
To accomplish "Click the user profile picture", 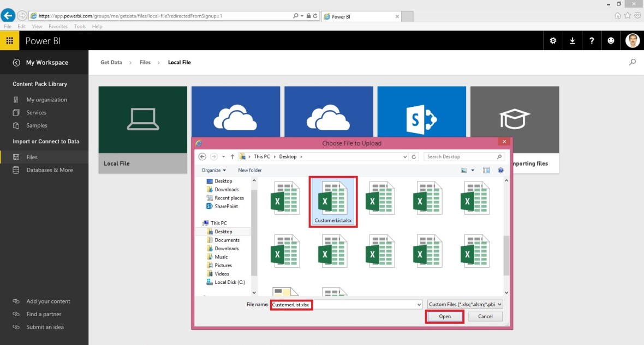I will pos(633,40).
